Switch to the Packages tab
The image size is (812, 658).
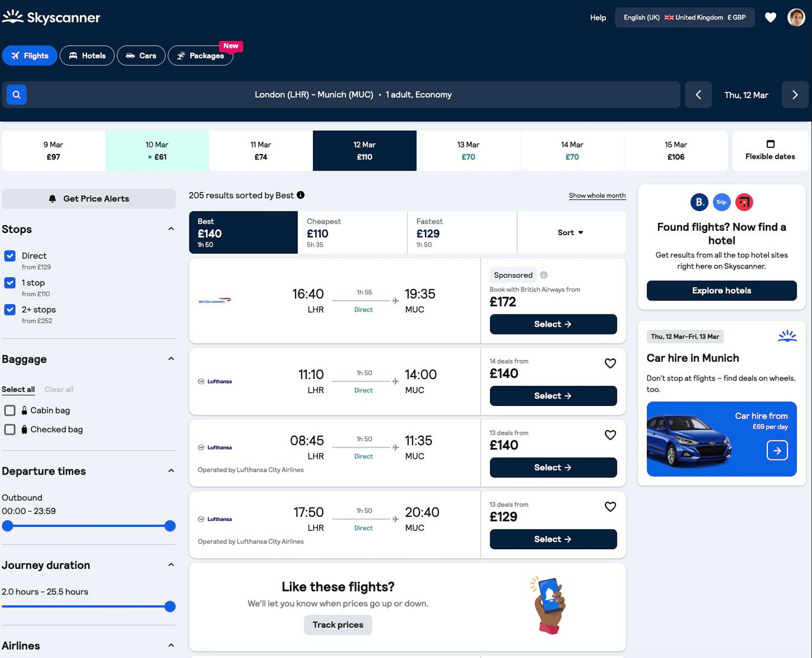click(x=201, y=55)
